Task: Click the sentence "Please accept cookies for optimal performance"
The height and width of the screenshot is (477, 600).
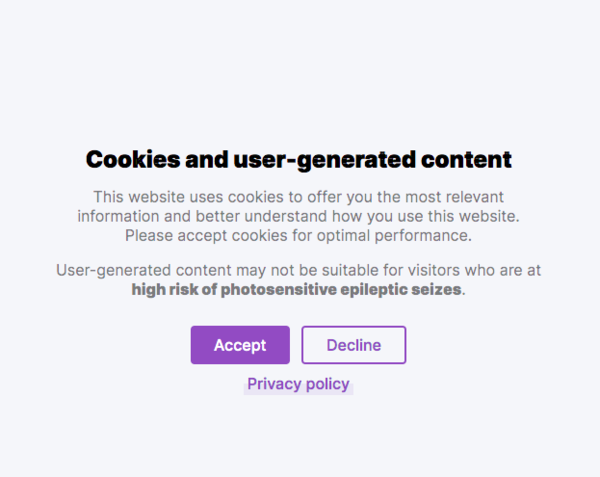Action: pos(298,235)
